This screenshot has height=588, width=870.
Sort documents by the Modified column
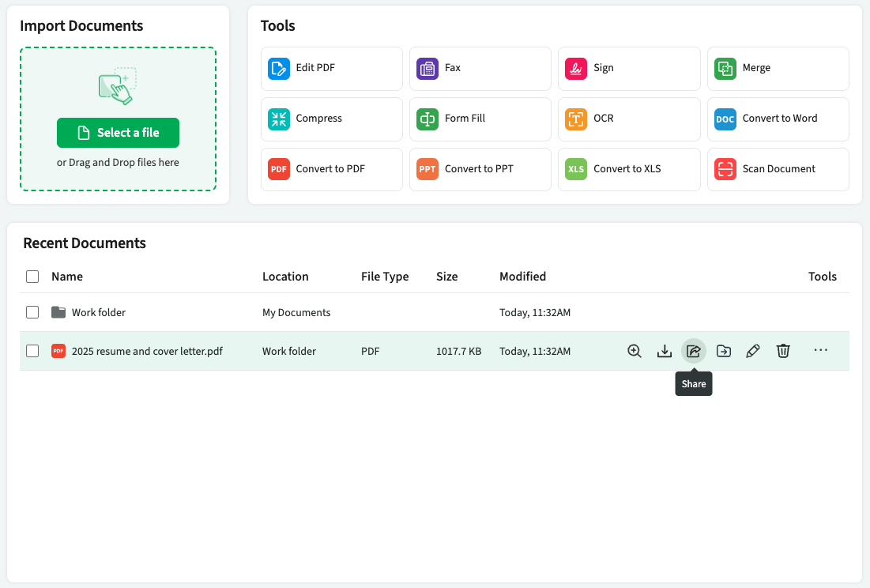[522, 277]
